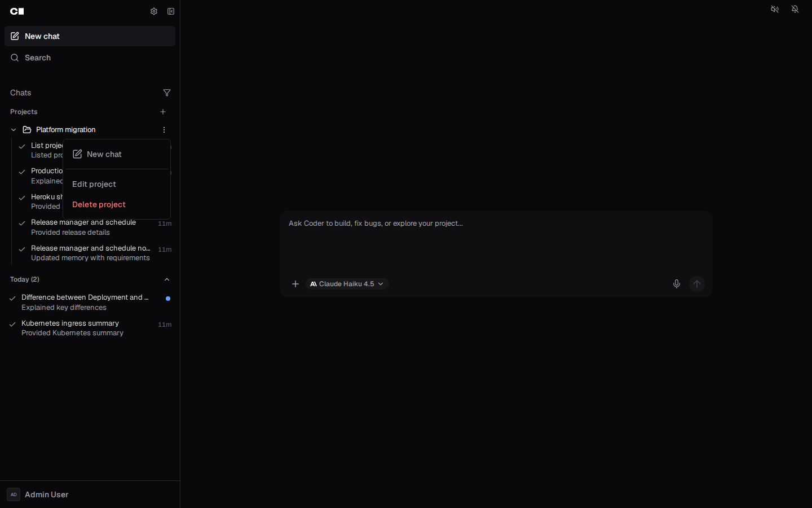Collapse the Today (2) section
The width and height of the screenshot is (812, 508).
(167, 279)
